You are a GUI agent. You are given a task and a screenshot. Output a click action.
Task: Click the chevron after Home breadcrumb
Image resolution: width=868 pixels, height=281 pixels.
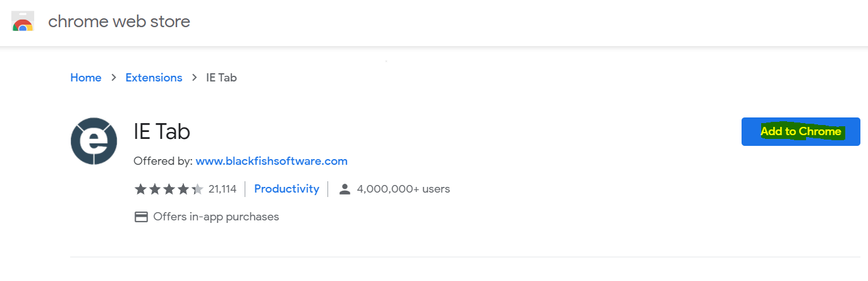click(114, 78)
